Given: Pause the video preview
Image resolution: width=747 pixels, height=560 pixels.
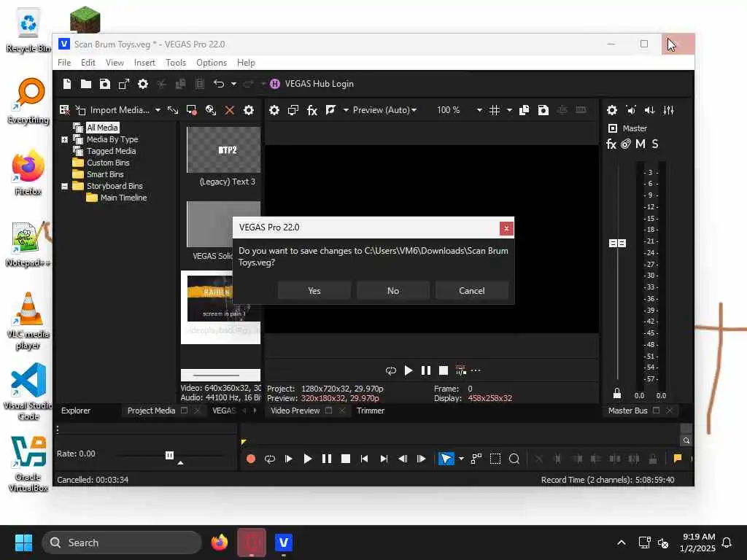Looking at the screenshot, I should coord(426,370).
